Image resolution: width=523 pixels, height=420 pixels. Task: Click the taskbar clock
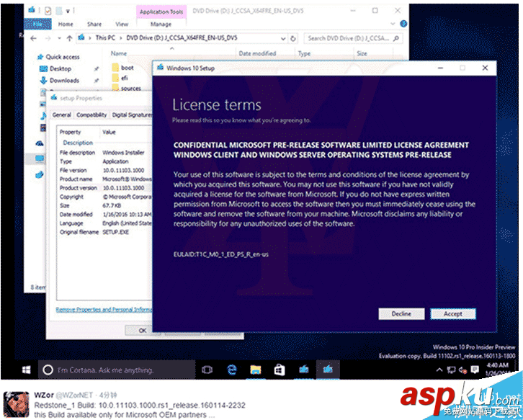[497, 370]
